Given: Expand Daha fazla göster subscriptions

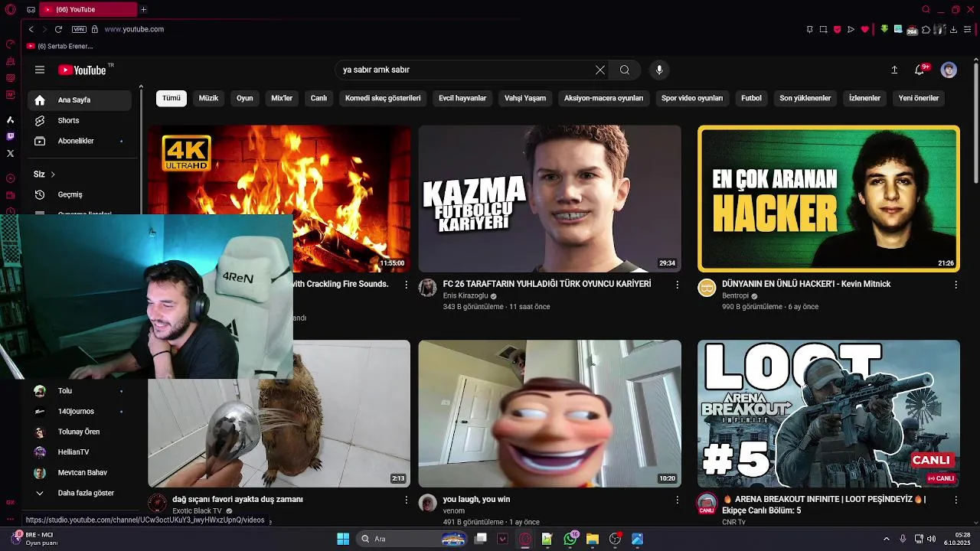Looking at the screenshot, I should 80,493.
